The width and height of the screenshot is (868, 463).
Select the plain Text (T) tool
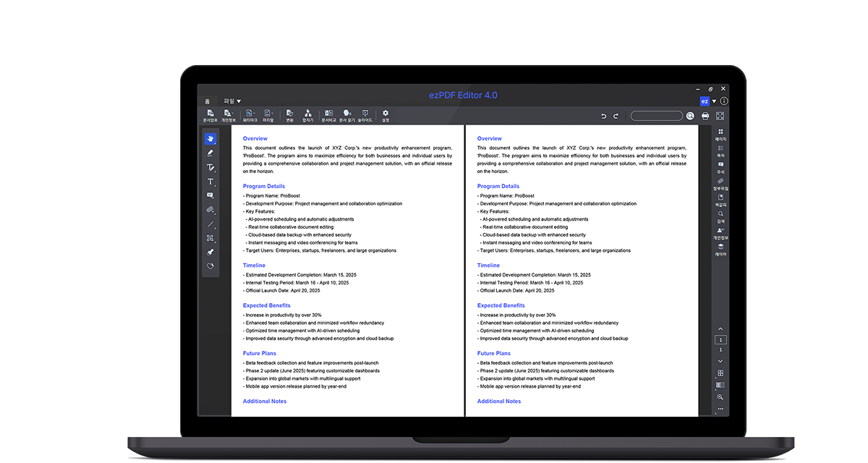210,182
